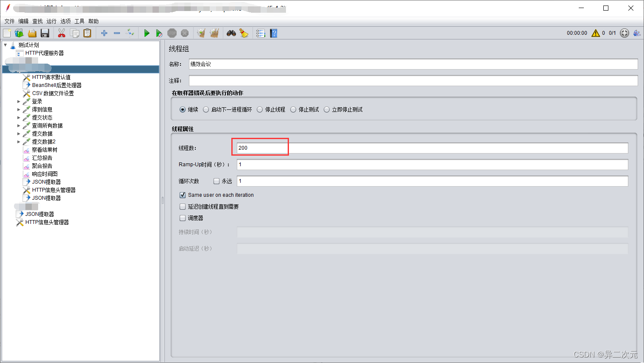Enable the 调度器 checkbox

click(183, 218)
